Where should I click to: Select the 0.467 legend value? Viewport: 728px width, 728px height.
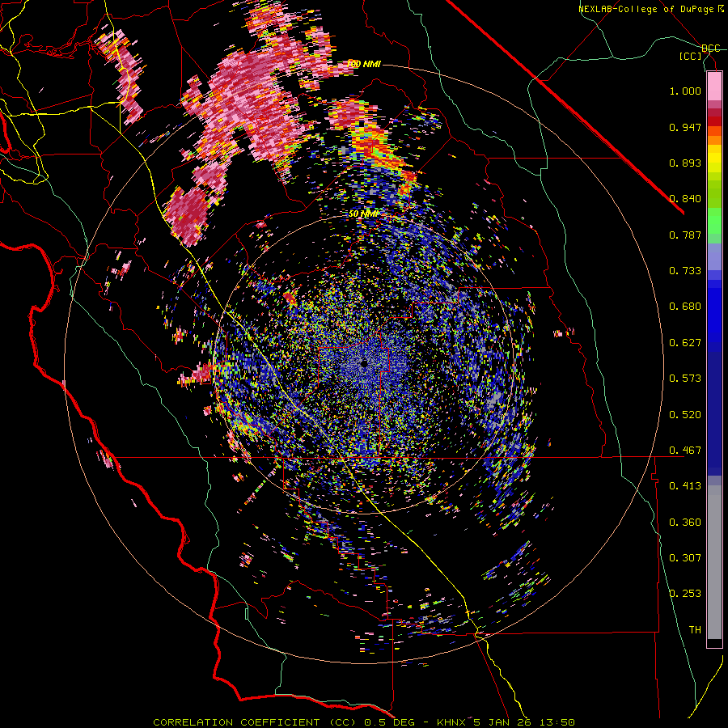[x=685, y=451]
